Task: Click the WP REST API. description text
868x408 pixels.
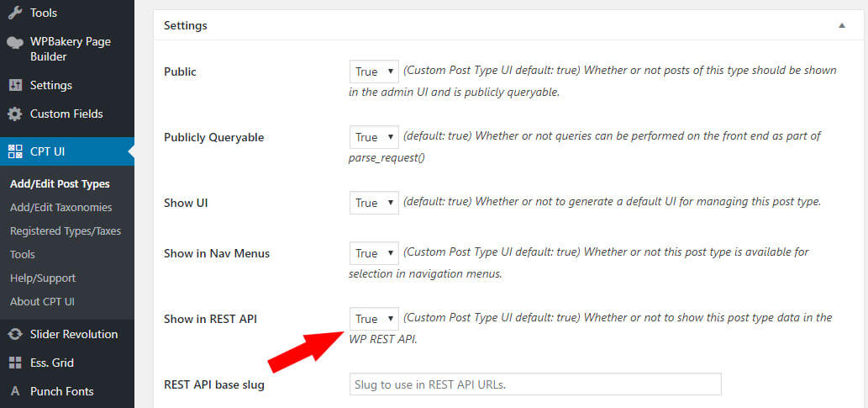Action: [x=382, y=339]
